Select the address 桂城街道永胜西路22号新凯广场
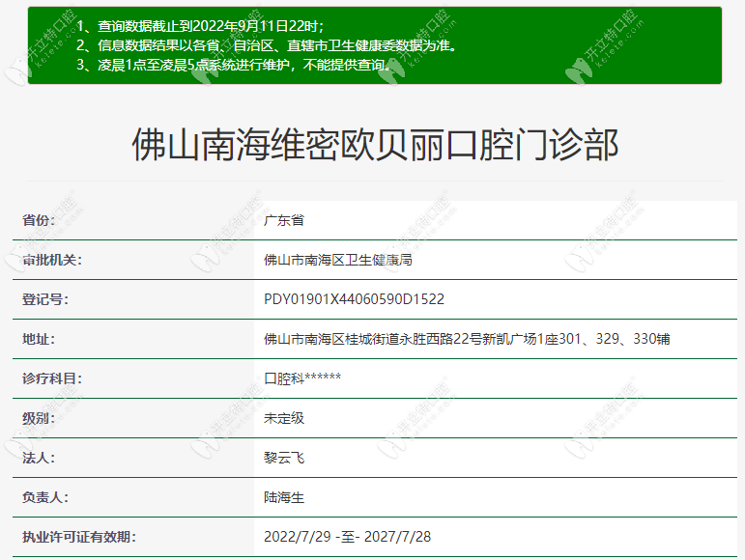The width and height of the screenshot is (745, 560). (467, 339)
